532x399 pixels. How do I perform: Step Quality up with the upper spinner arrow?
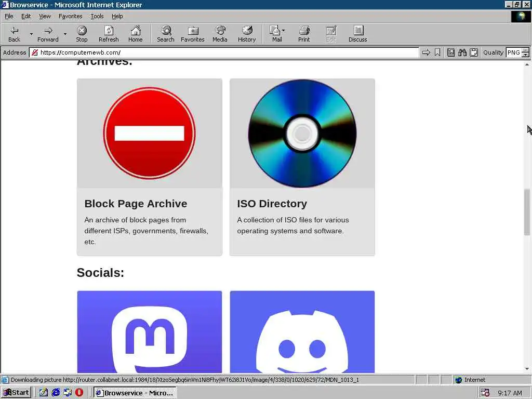tap(526, 50)
